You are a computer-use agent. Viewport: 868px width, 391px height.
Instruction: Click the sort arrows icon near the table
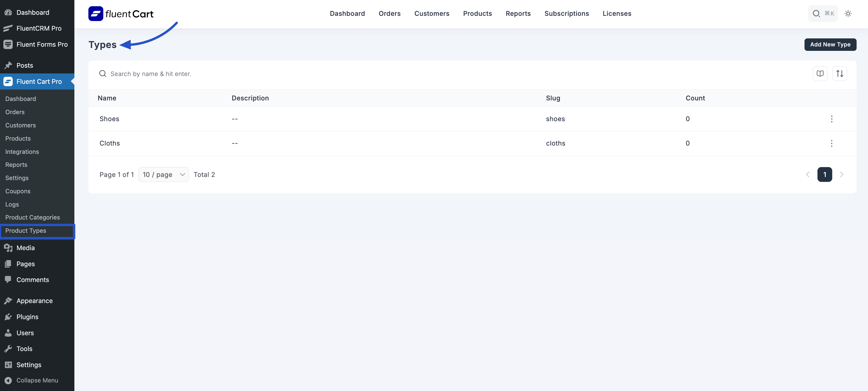click(x=840, y=73)
